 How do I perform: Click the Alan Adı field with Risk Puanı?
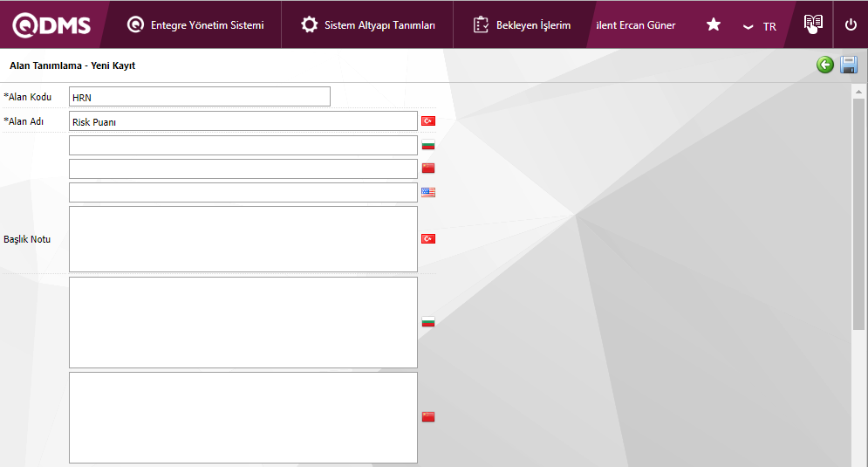click(x=243, y=121)
